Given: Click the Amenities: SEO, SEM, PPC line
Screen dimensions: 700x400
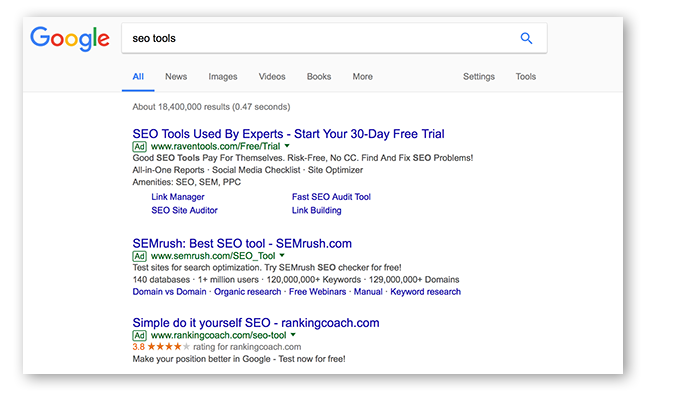Looking at the screenshot, I should 187,182.
